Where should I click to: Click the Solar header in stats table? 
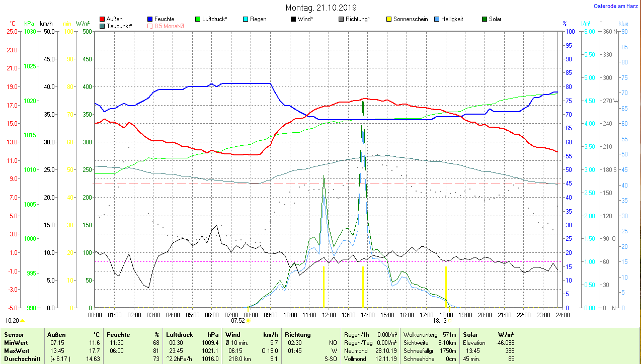pyautogui.click(x=470, y=334)
